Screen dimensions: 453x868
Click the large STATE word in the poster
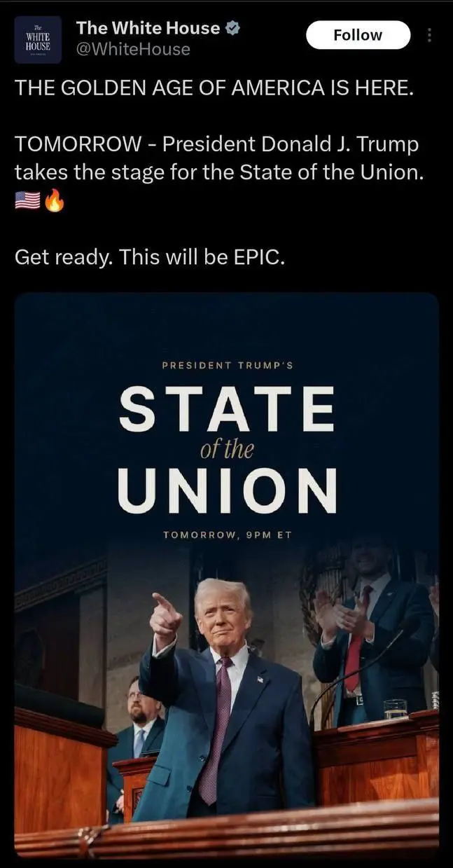point(227,410)
